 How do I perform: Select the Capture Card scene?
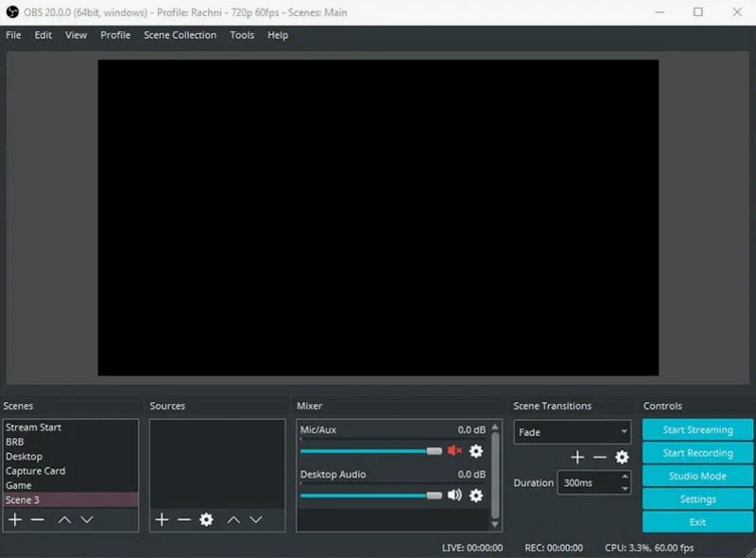click(x=70, y=471)
